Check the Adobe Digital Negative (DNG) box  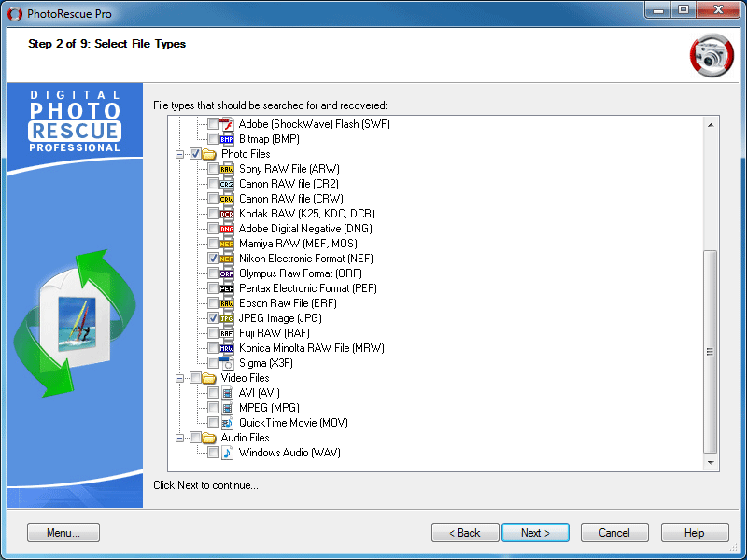click(213, 229)
